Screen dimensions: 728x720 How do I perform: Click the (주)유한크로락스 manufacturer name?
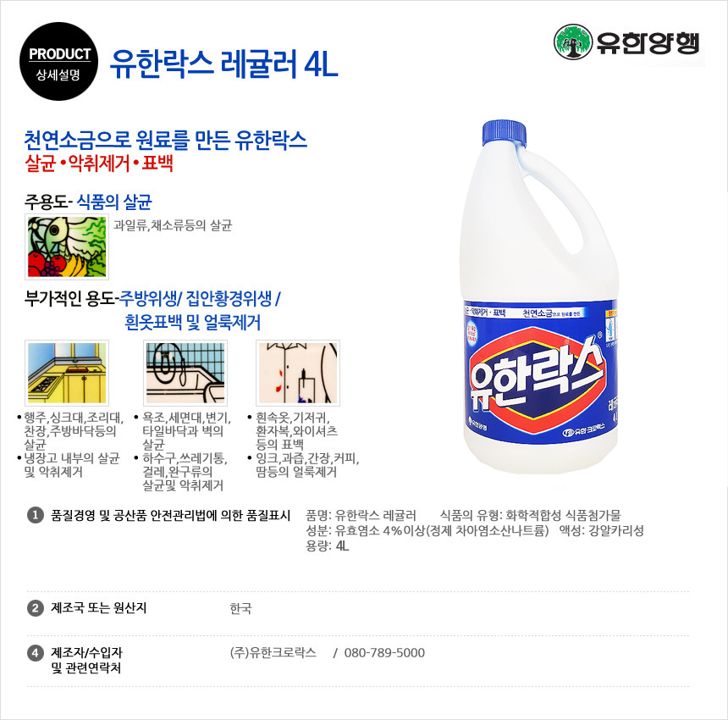click(x=273, y=652)
